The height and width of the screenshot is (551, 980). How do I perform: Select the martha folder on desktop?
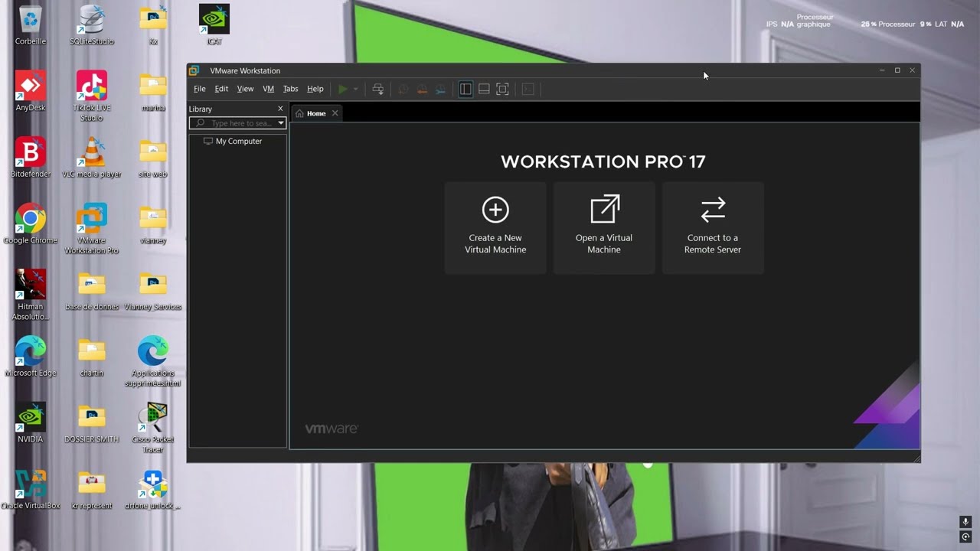[153, 91]
